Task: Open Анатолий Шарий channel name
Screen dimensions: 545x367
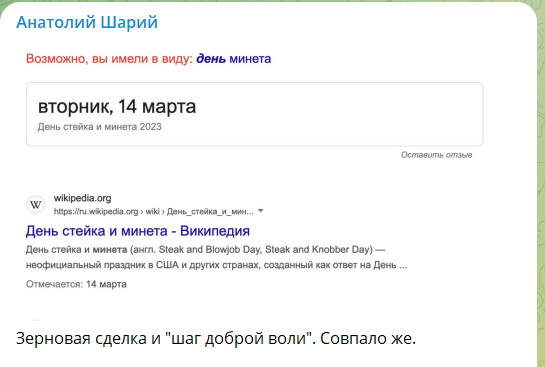Action: 87,23
